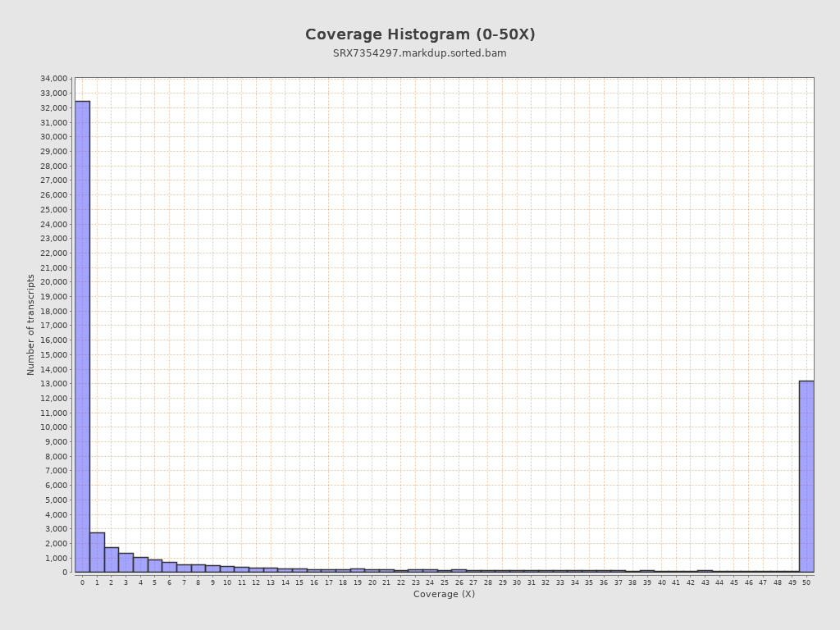The image size is (840, 630).
Task: Click the 'Coverage (X)' axis label
Action: (444, 594)
